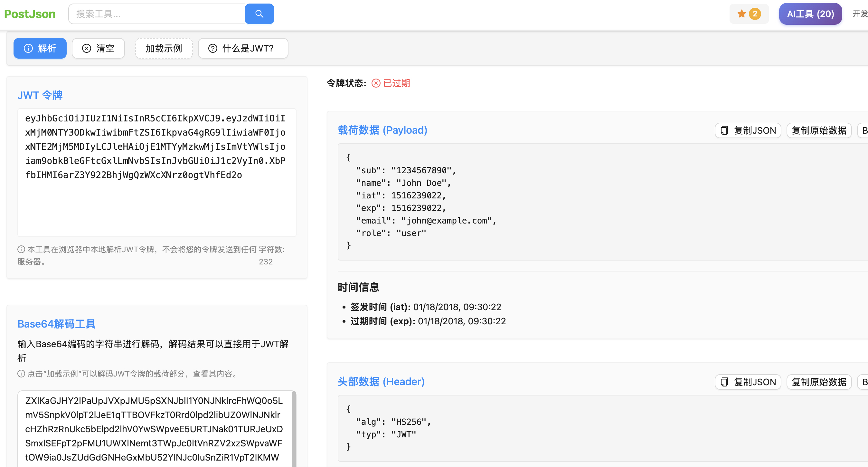Click the 加载示例 load example button
Image resolution: width=868 pixels, height=467 pixels.
[x=164, y=48]
